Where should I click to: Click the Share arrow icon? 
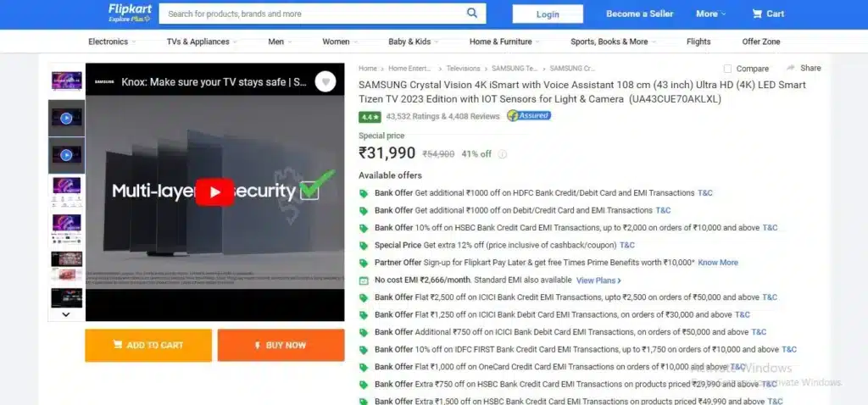791,68
